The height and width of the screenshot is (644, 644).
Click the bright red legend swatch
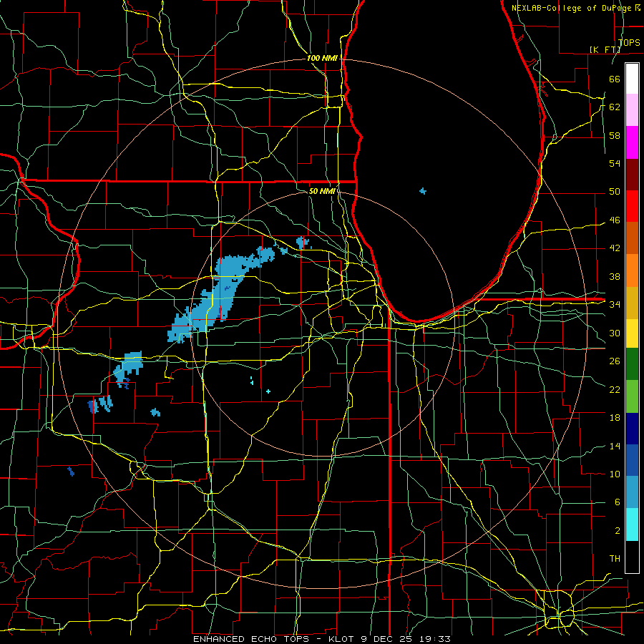632,206
